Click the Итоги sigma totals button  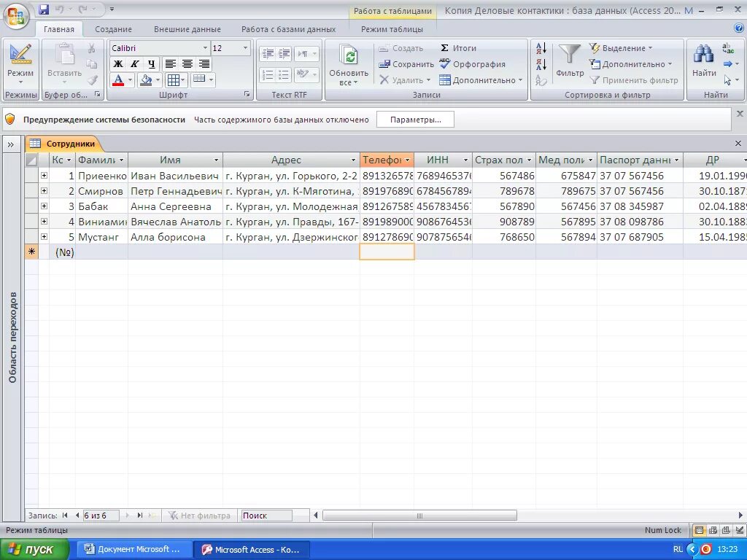[458, 48]
